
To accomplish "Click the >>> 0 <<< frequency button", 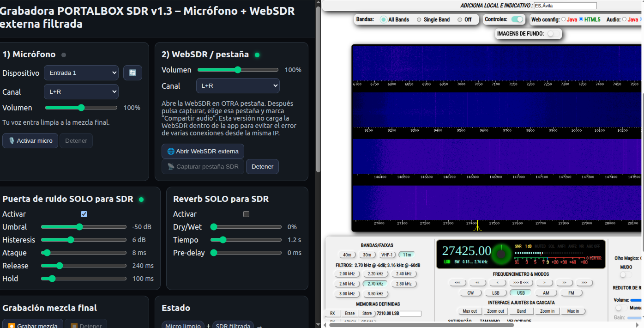I will tap(521, 283).
